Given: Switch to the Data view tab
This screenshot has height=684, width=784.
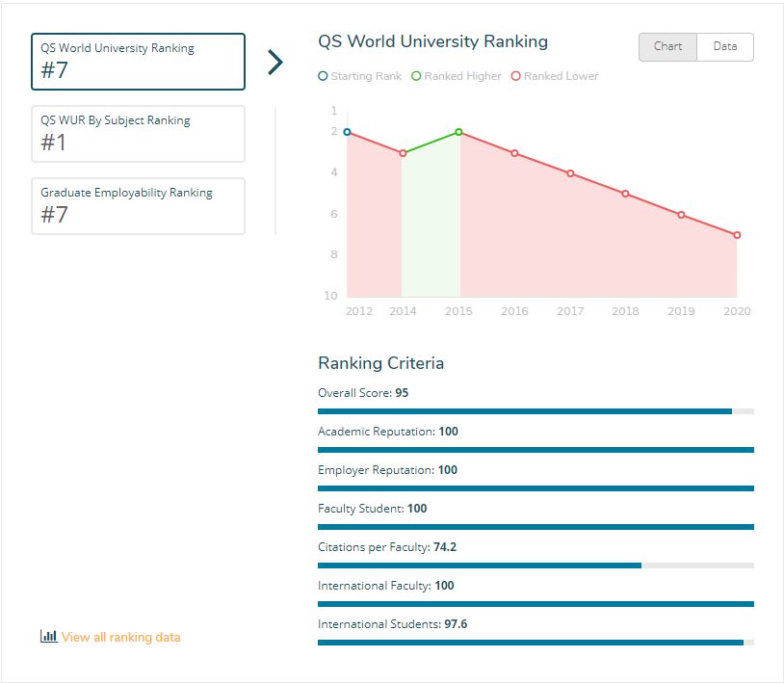Looking at the screenshot, I should tap(725, 47).
